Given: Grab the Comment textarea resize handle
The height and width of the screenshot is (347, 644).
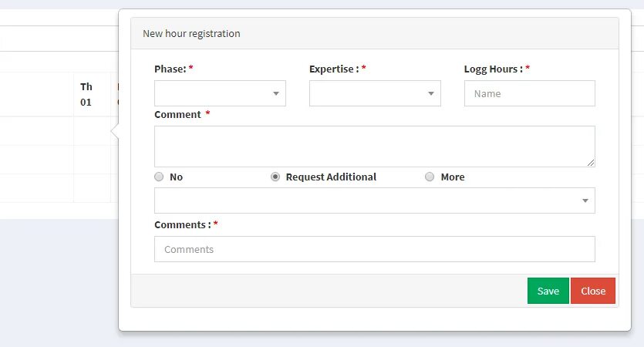Looking at the screenshot, I should click(x=591, y=163).
